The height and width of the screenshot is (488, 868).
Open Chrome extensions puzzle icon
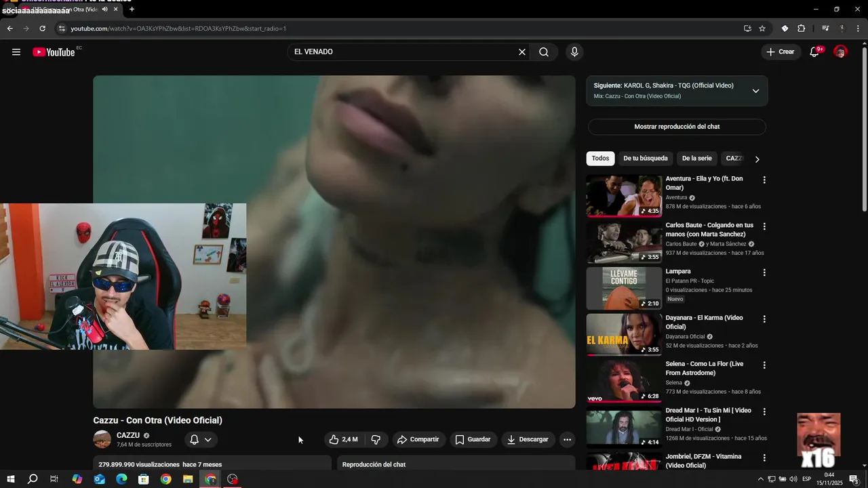801,28
